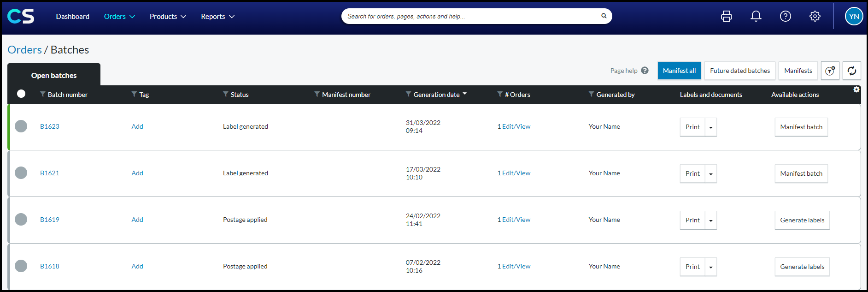Open the notifications bell
The image size is (868, 292).
(756, 16)
